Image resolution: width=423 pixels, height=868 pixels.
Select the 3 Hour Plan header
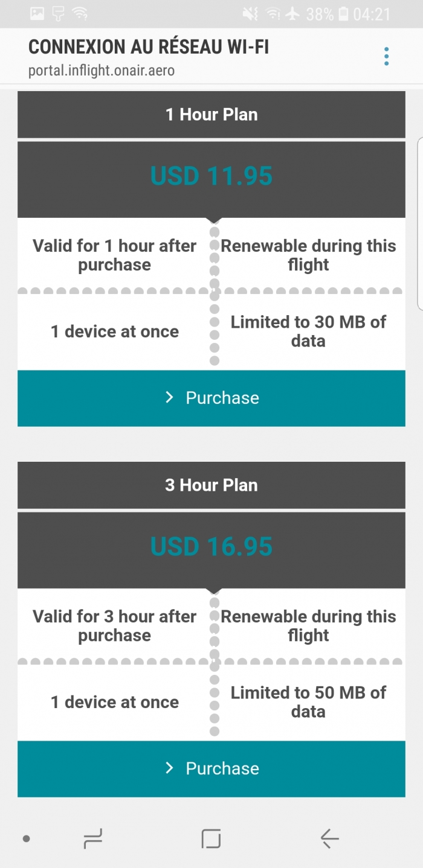click(x=211, y=485)
